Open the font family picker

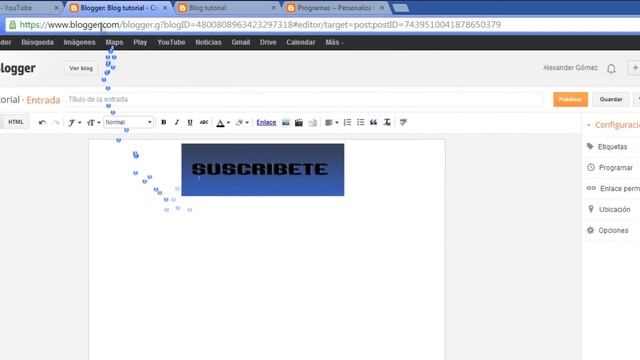coord(74,122)
